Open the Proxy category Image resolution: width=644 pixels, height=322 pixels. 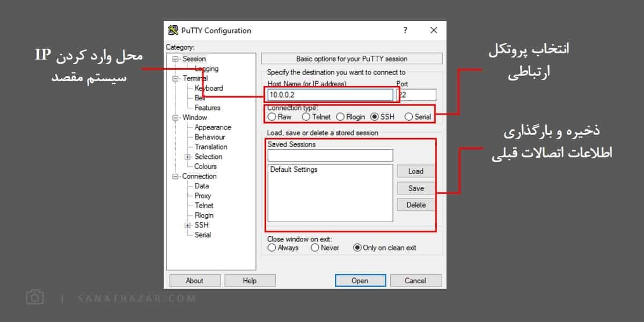click(x=203, y=196)
